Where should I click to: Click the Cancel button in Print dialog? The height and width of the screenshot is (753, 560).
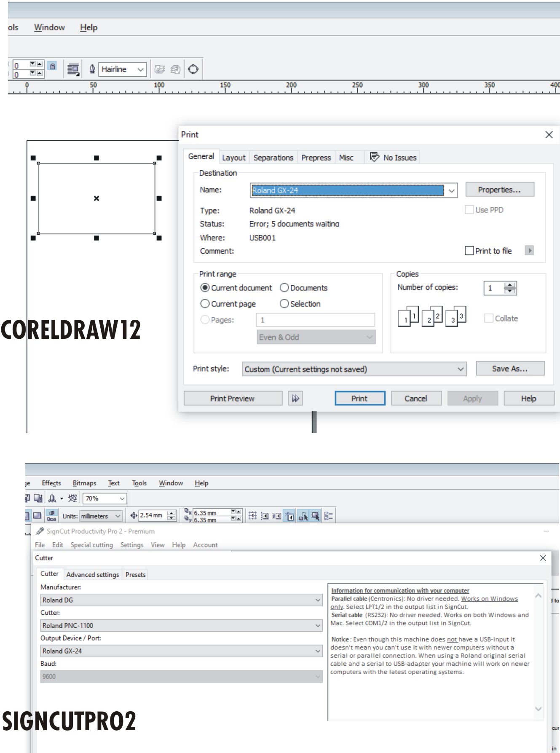point(416,398)
